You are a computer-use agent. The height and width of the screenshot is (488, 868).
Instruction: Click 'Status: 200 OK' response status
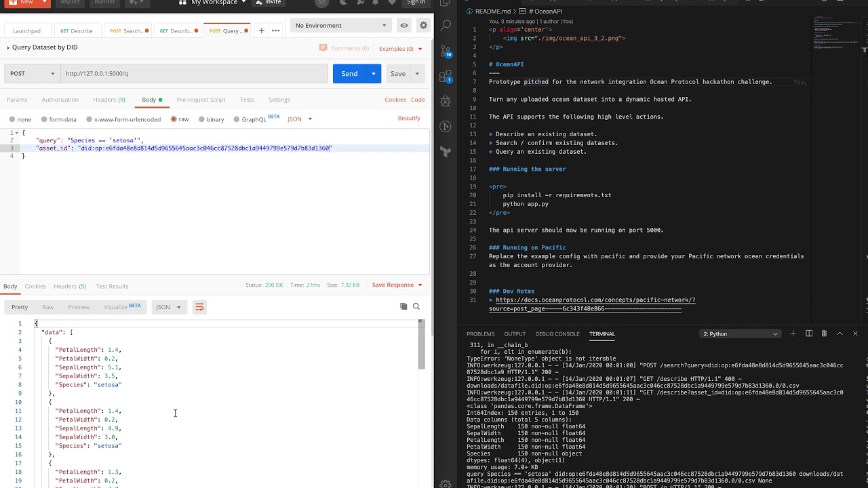click(264, 285)
